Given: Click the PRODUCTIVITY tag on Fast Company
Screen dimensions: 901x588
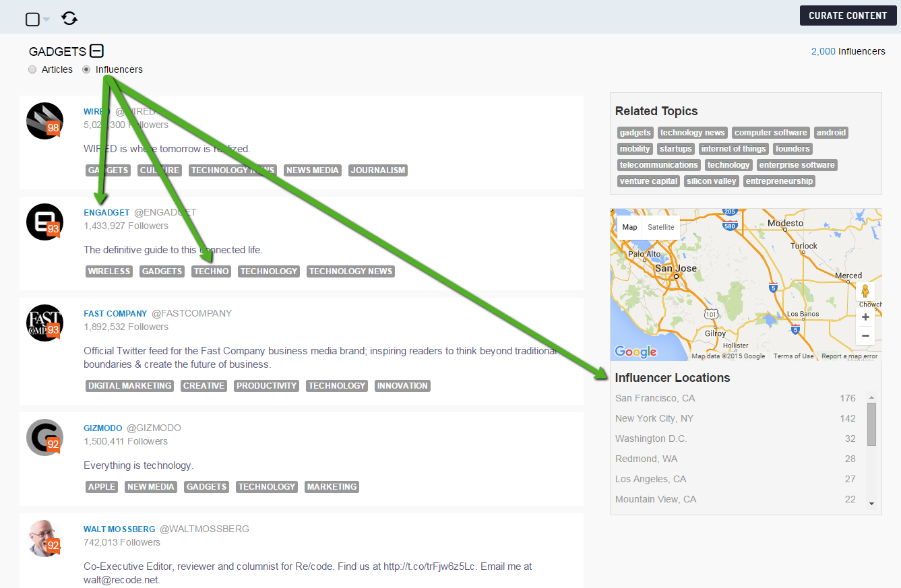Looking at the screenshot, I should point(266,386).
